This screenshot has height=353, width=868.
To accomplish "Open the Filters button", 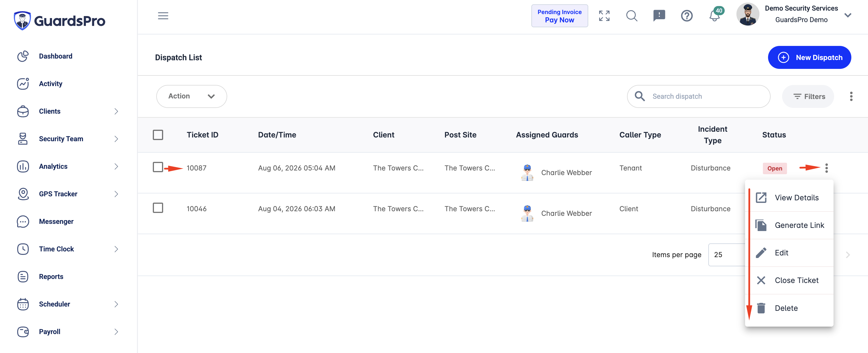I will point(808,96).
